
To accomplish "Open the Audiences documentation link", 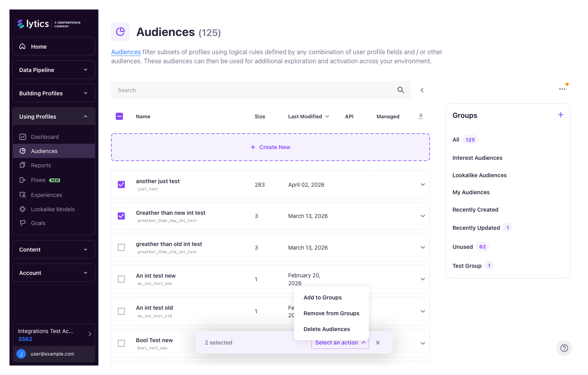I will click(126, 52).
